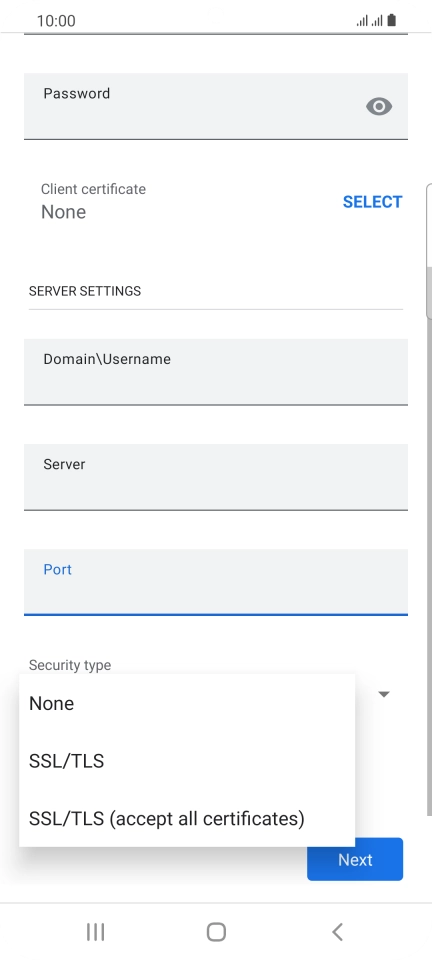Image resolution: width=432 pixels, height=960 pixels.
Task: Go back using the navigation arrow
Action: tap(337, 932)
